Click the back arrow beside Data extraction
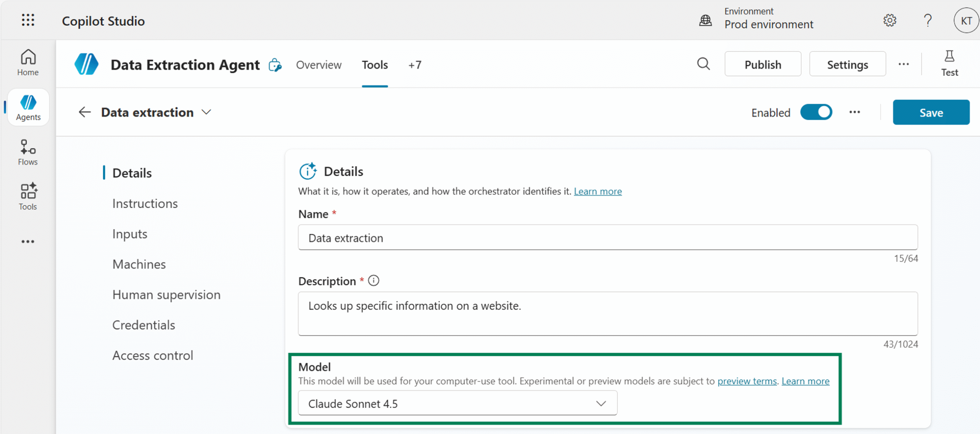The height and width of the screenshot is (434, 980). (84, 112)
